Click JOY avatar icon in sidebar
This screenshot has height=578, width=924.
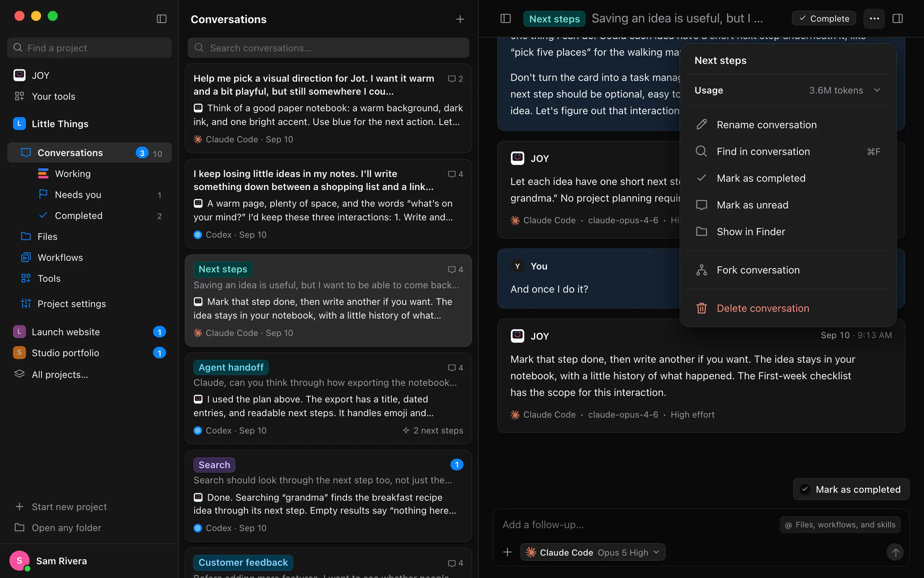pyautogui.click(x=19, y=75)
